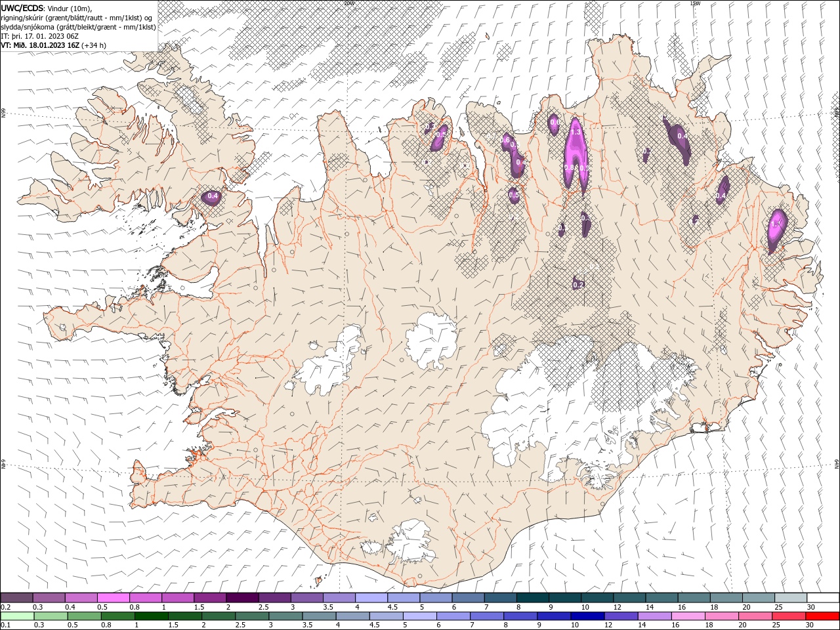Click the light grey 25 swatch in the snow legend
This screenshot has height=630, width=840.
pyautogui.click(x=790, y=598)
